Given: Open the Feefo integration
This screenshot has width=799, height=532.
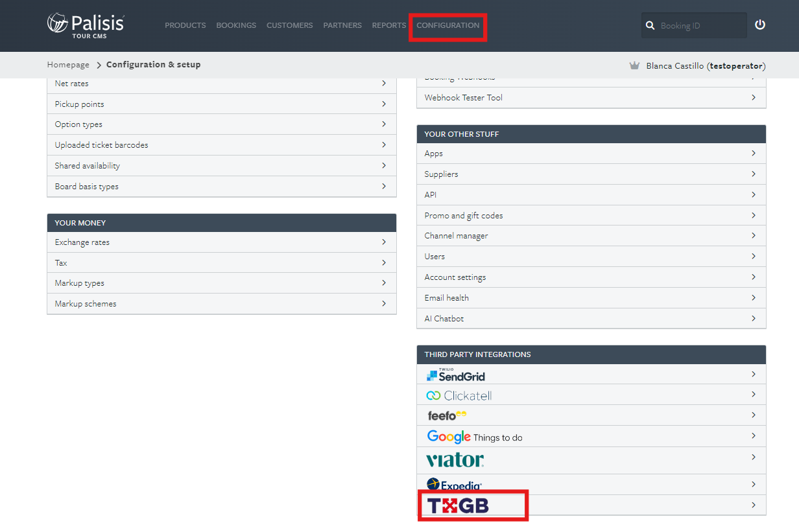Looking at the screenshot, I should pyautogui.click(x=591, y=415).
